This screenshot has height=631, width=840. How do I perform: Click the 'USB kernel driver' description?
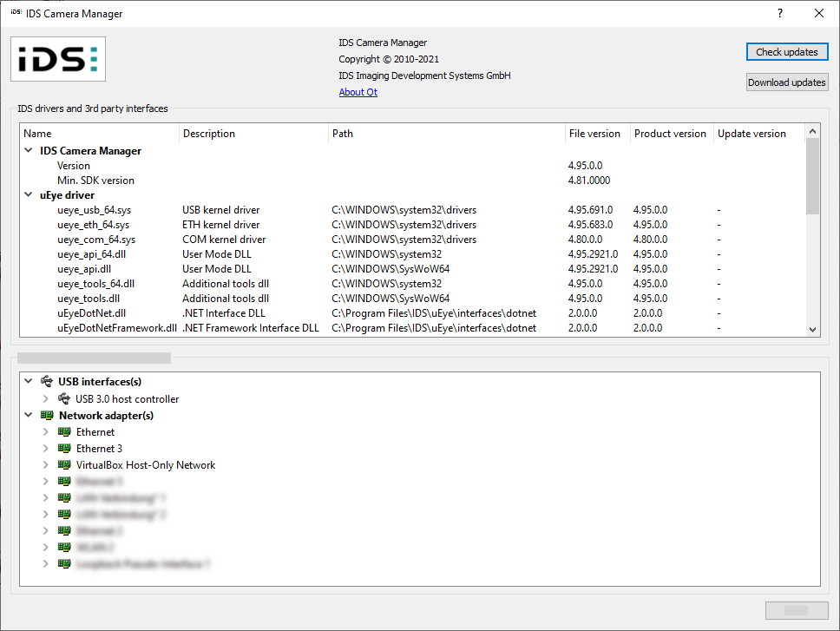pyautogui.click(x=220, y=210)
